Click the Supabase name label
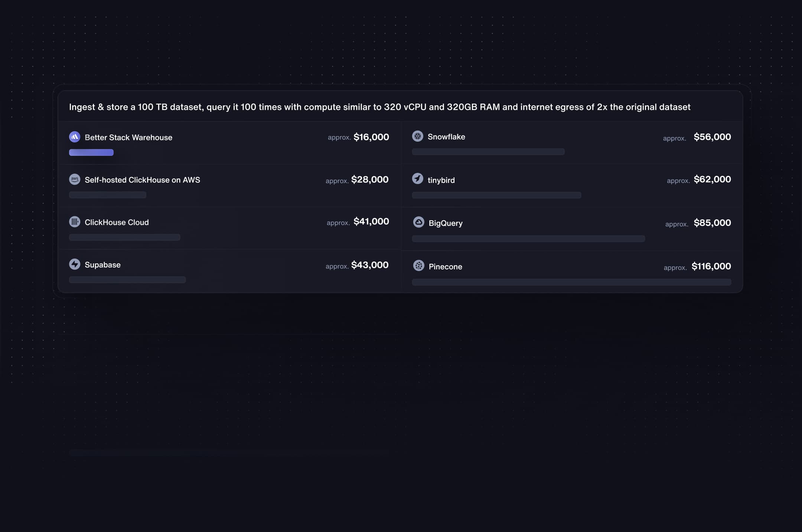The width and height of the screenshot is (802, 532). (102, 265)
